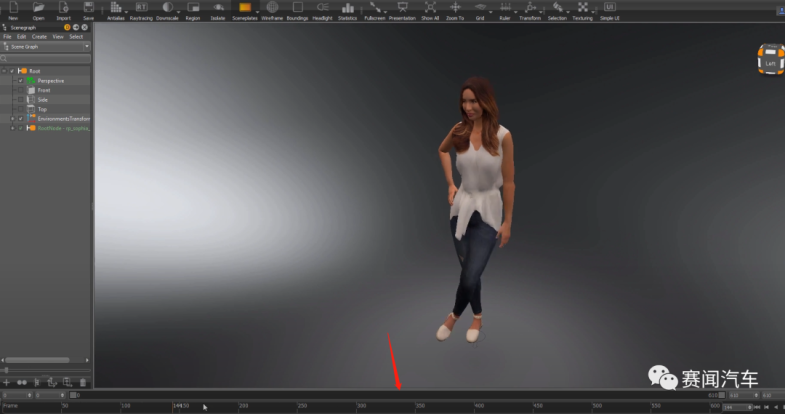Toggle Raytracing rendering mode
Image resolution: width=785 pixels, height=414 pixels.
tap(140, 8)
